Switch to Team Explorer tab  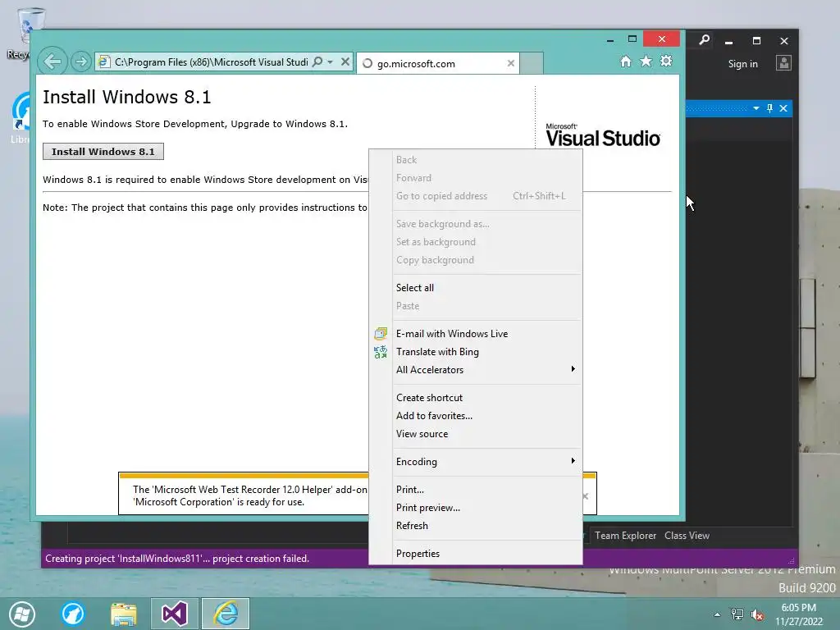625,536
